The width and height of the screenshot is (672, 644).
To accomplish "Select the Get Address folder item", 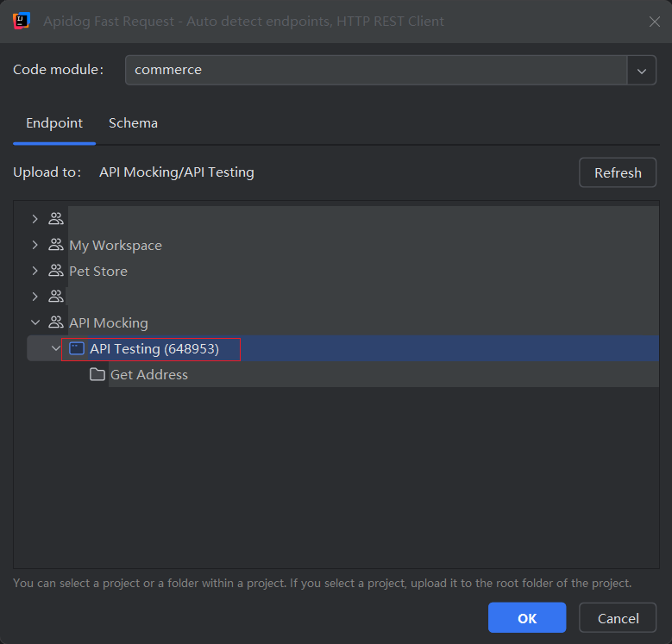I will pyautogui.click(x=148, y=375).
